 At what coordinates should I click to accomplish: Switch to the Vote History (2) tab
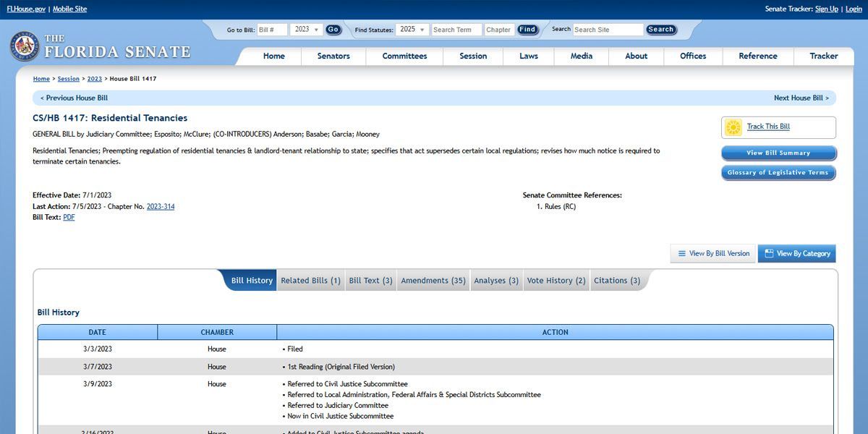556,281
